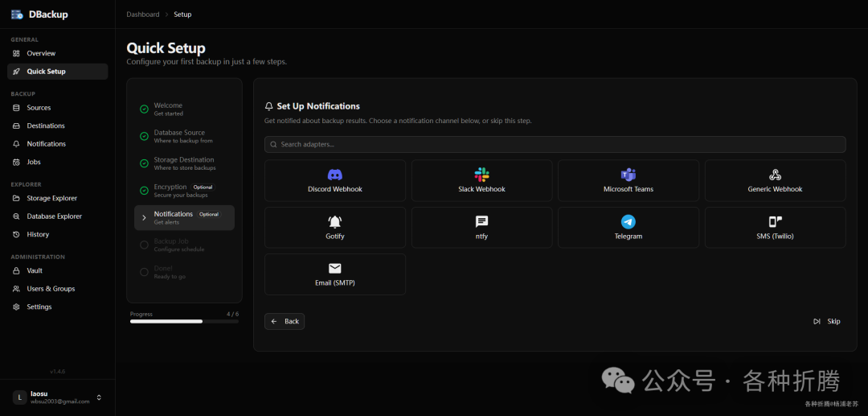Screen dimensions: 868x416
Task: Click the Done! step in wizard
Action: (x=184, y=272)
